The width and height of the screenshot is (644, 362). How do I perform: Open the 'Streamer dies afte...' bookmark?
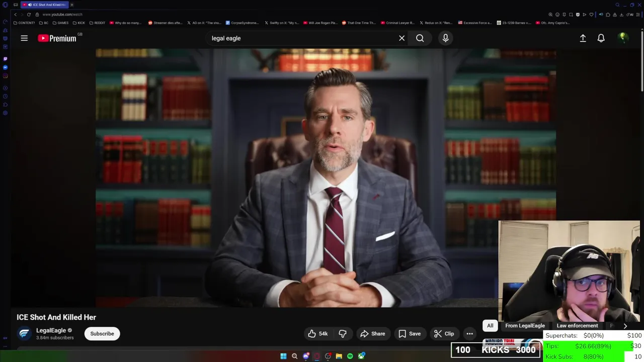pyautogui.click(x=165, y=23)
